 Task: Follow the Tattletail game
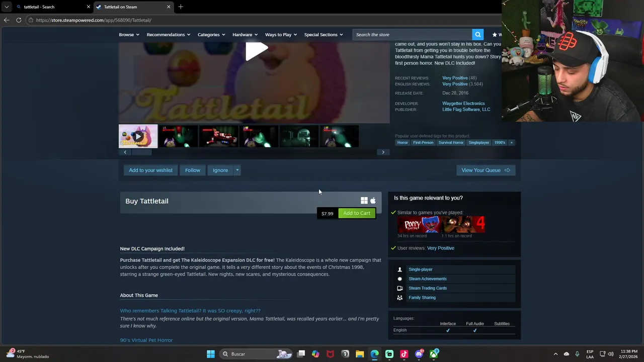pos(192,170)
